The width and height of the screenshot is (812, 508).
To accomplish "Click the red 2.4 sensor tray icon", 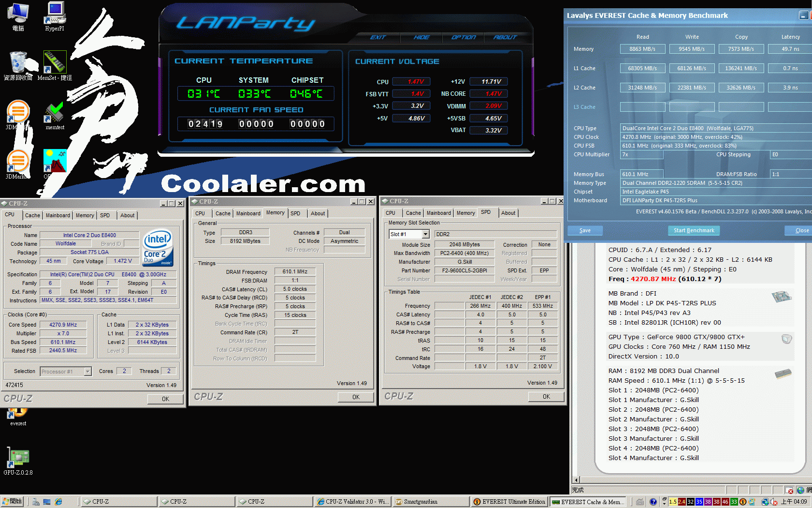I will click(x=681, y=502).
